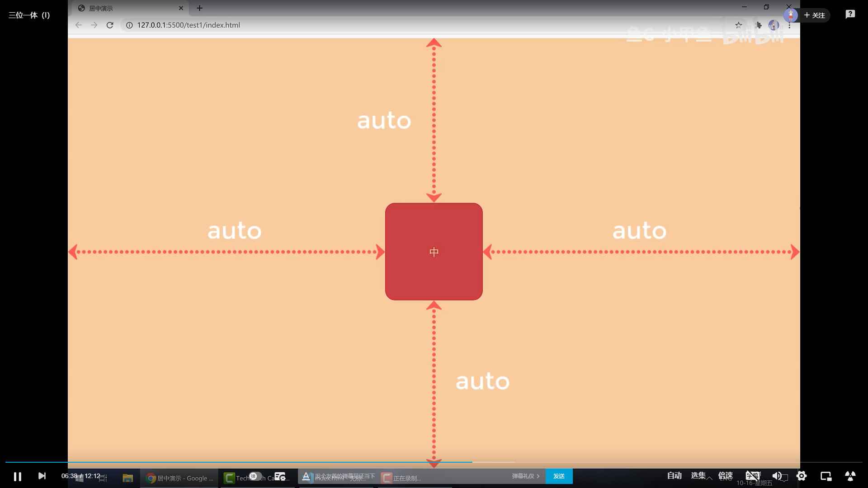Open 弹幕礼仪 etiquette link
This screenshot has height=488, width=868.
pos(525,476)
